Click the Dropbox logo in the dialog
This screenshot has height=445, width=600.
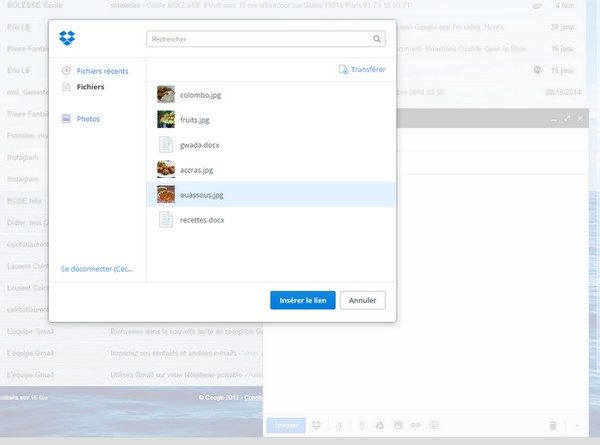(67, 38)
